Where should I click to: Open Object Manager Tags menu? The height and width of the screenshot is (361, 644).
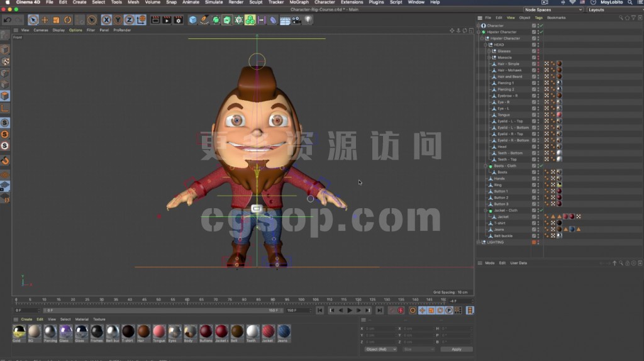tap(538, 18)
